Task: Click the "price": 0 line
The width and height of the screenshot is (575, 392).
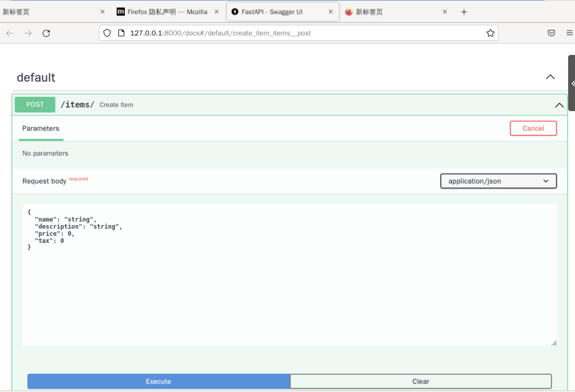Action: click(55, 234)
